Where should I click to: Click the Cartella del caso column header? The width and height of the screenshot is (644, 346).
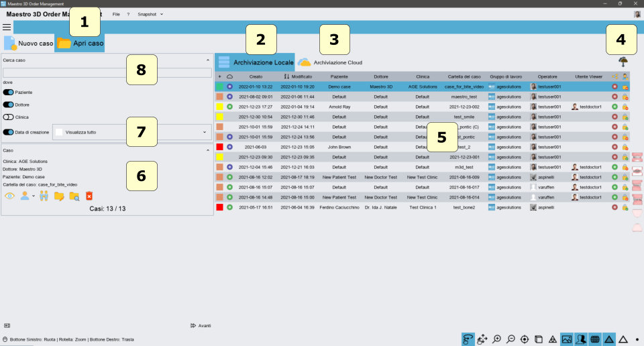pyautogui.click(x=464, y=76)
